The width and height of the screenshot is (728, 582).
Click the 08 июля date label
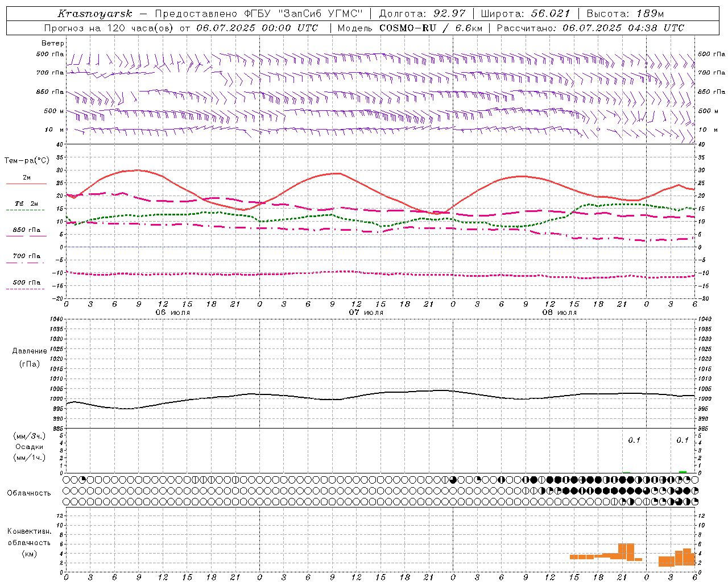(560, 313)
